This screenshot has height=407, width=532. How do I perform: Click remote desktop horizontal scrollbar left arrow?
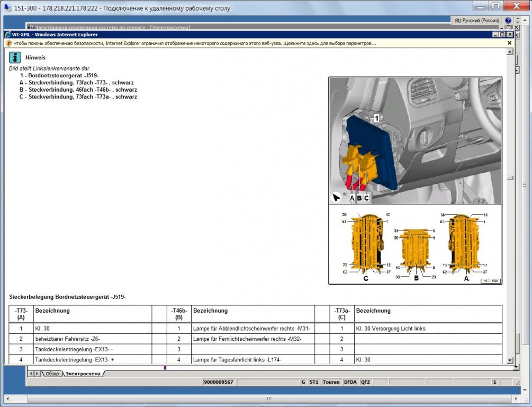click(x=7, y=399)
